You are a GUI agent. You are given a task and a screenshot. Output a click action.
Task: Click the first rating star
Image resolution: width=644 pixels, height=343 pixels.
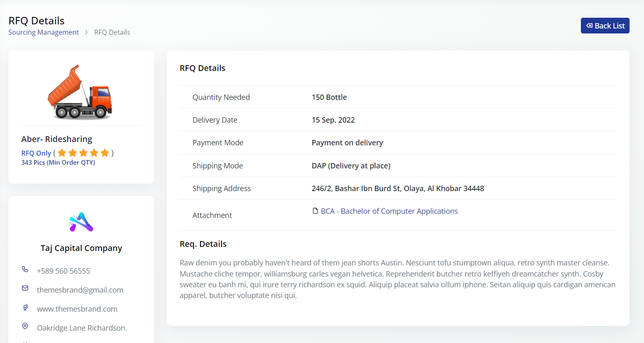coord(62,153)
